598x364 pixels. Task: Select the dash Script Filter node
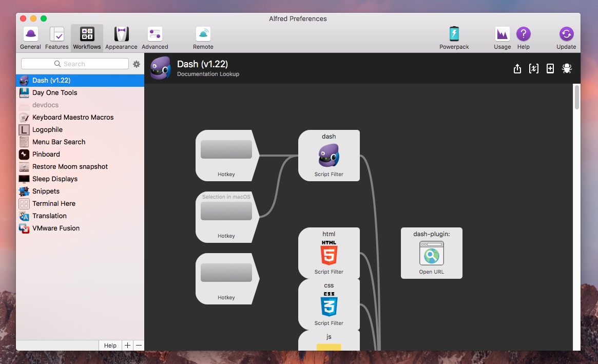pyautogui.click(x=329, y=156)
